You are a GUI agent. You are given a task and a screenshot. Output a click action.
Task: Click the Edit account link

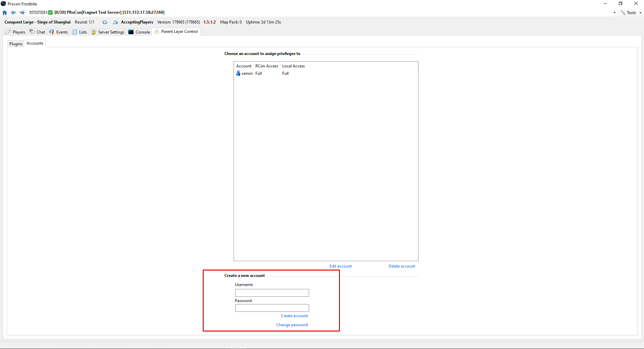tap(340, 266)
